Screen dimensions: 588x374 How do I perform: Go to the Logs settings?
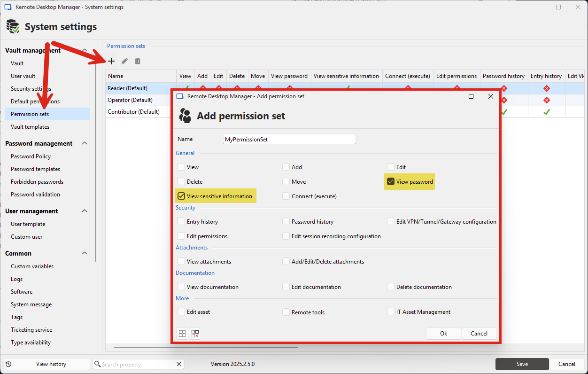pos(17,279)
